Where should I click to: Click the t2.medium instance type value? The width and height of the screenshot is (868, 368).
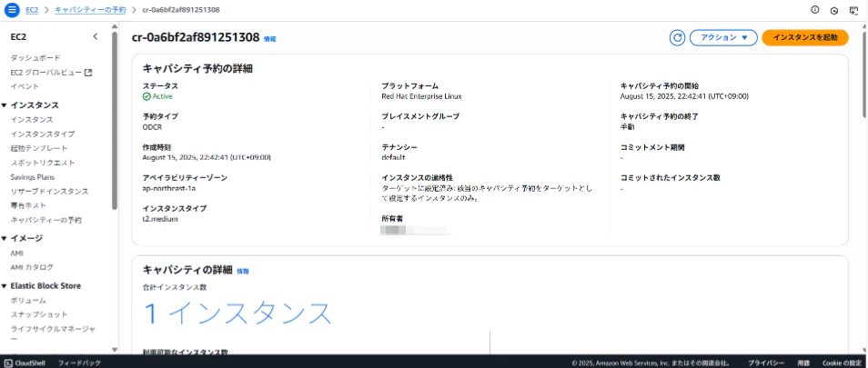coord(160,219)
